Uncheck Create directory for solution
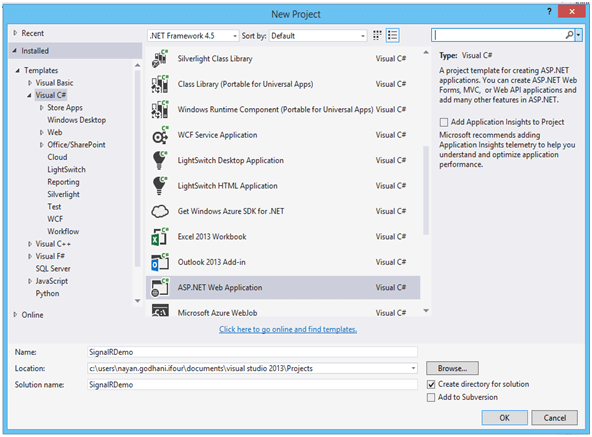This screenshot has width=592, height=437. [431, 384]
